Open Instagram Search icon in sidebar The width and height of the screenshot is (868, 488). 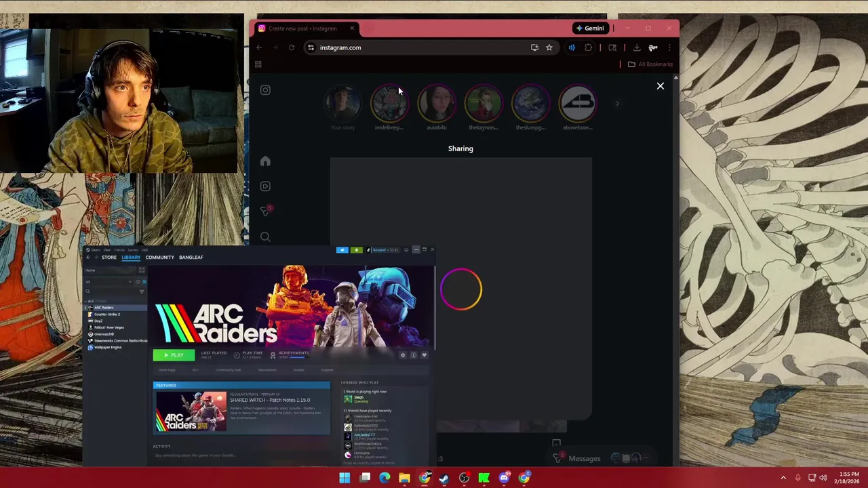(265, 237)
